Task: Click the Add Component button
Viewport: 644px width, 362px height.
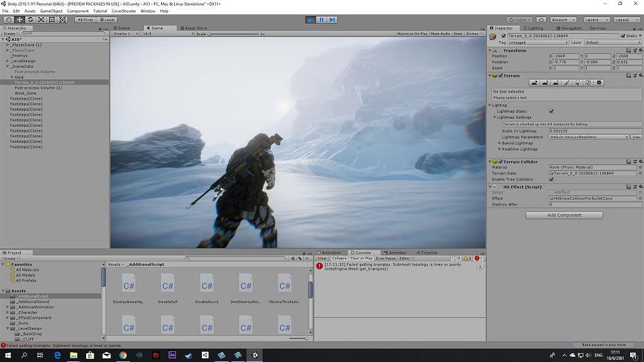Action: (x=564, y=215)
